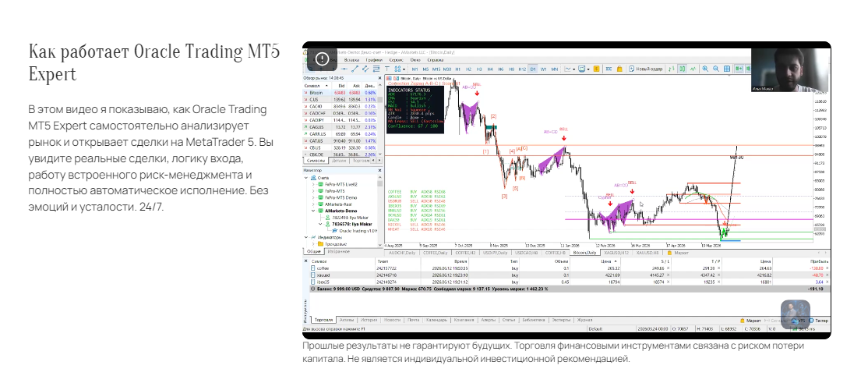Viewport: 868px width, 376px height.
Task: Select the CADJPY row in Market Watch
Action: coord(340,120)
